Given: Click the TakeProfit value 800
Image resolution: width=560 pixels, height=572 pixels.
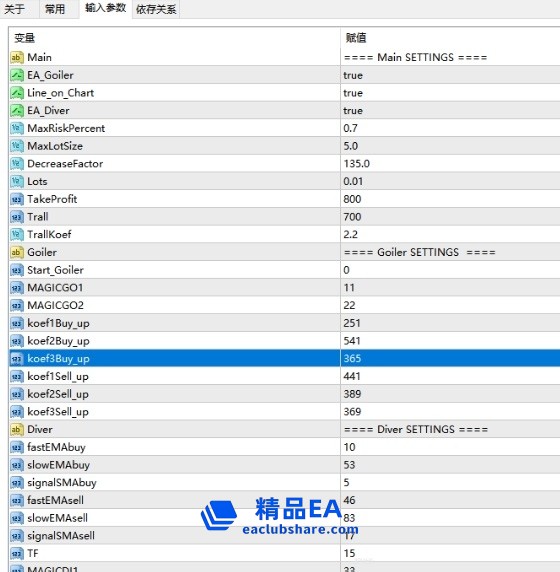Looking at the screenshot, I should pos(352,199).
